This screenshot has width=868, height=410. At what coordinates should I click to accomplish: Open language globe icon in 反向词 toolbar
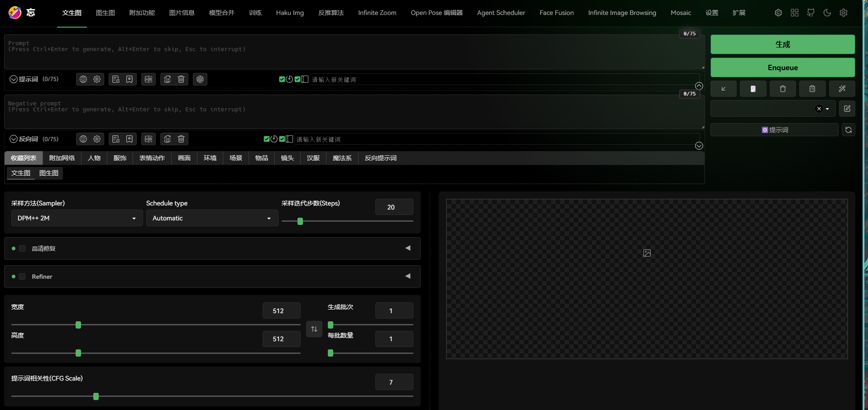[83, 139]
